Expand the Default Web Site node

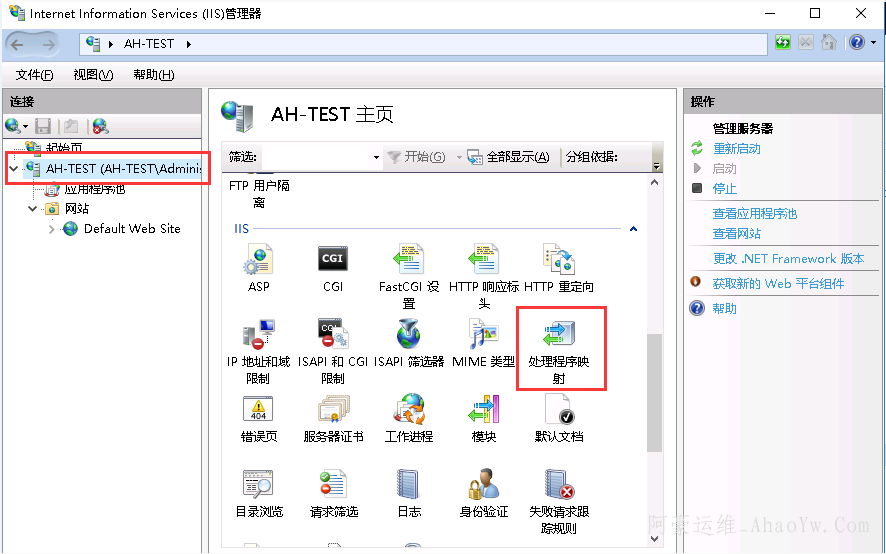[52, 229]
